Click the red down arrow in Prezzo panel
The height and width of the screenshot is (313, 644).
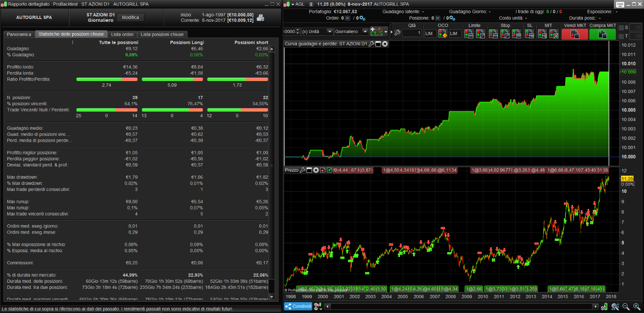pyautogui.click(x=323, y=170)
